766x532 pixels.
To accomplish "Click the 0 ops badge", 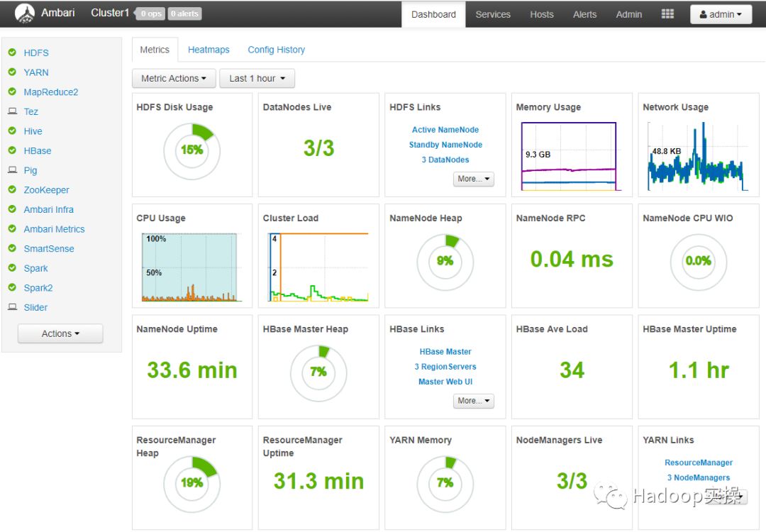I will coord(151,13).
